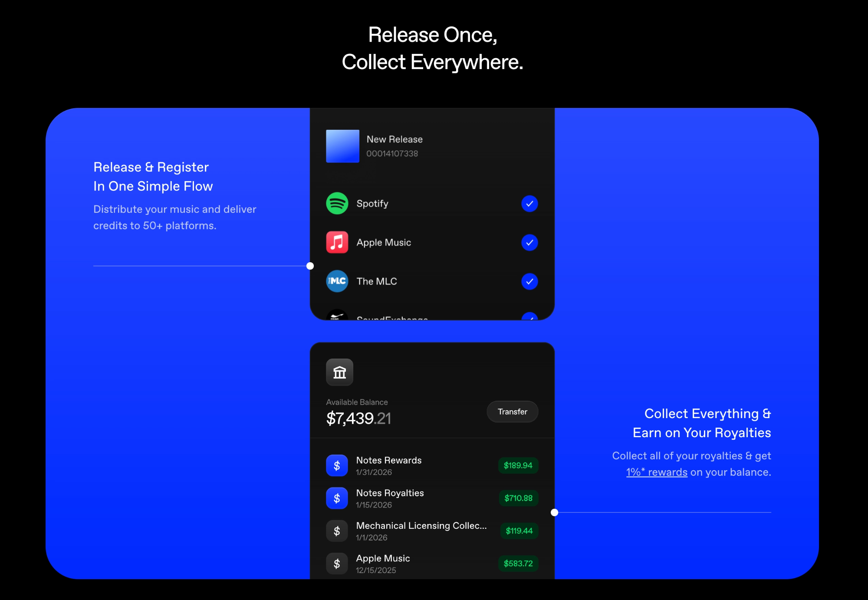
Task: Toggle The MLC checkmark
Action: coord(529,281)
